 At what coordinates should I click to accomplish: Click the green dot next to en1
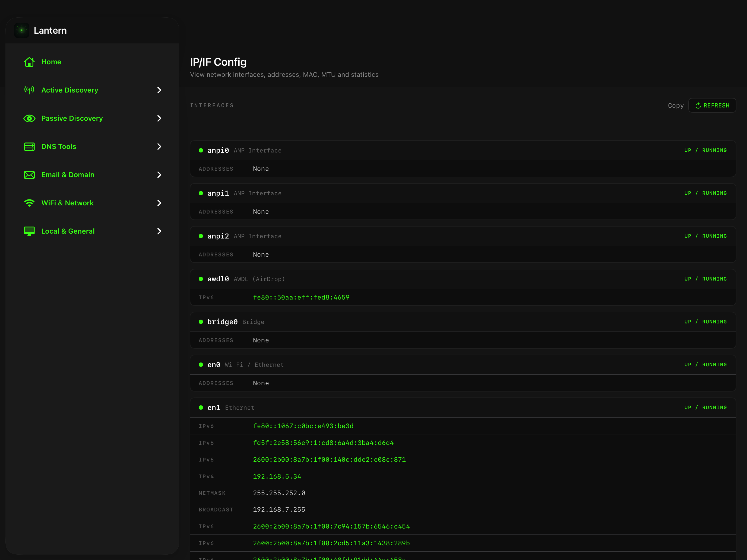(201, 408)
